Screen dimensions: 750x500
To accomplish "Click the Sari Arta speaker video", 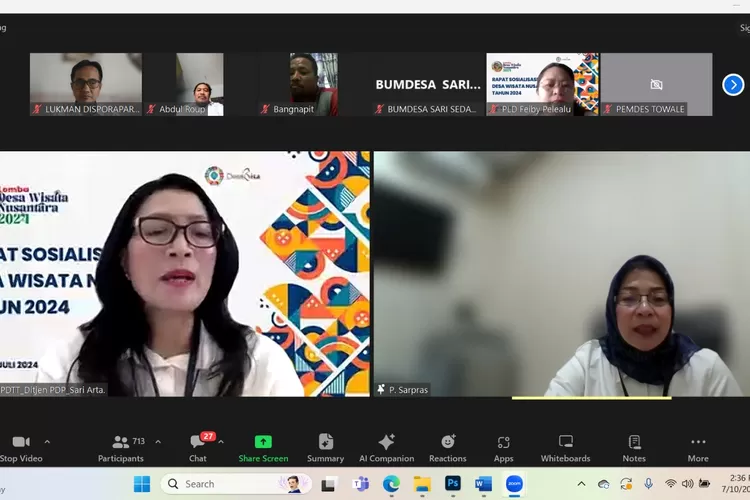I will click(x=185, y=274).
